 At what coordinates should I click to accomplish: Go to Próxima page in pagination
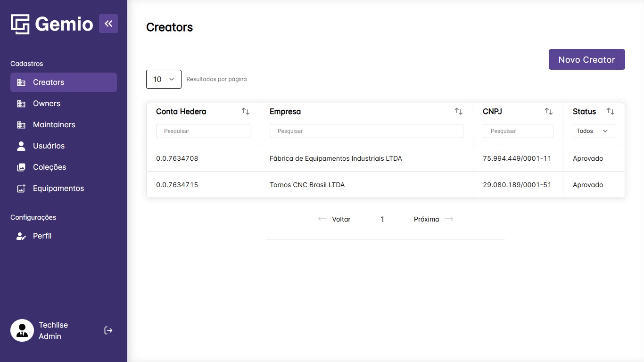[x=433, y=219]
